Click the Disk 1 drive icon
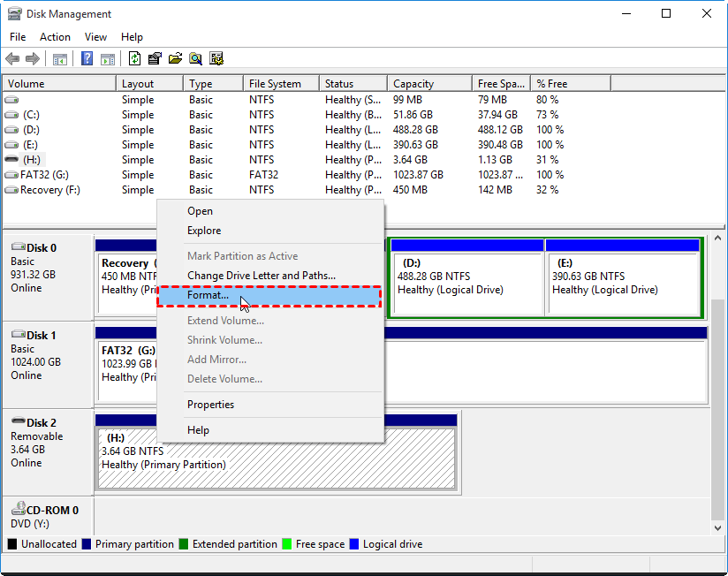 (x=19, y=334)
